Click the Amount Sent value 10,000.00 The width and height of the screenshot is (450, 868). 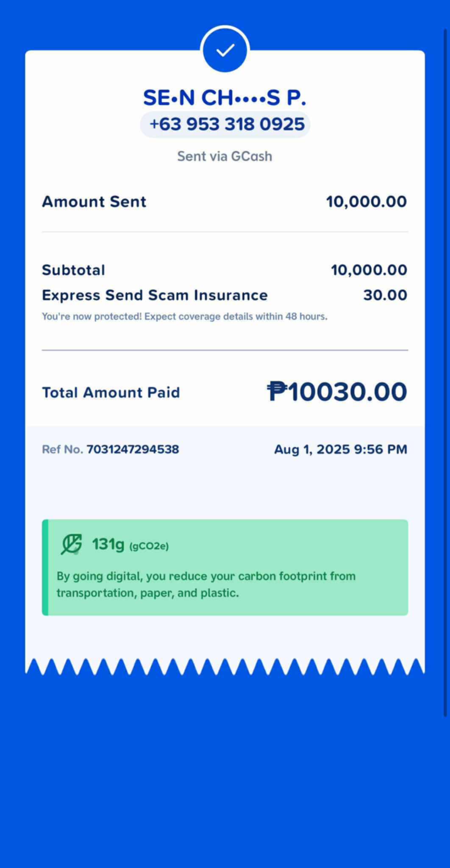coord(367,201)
